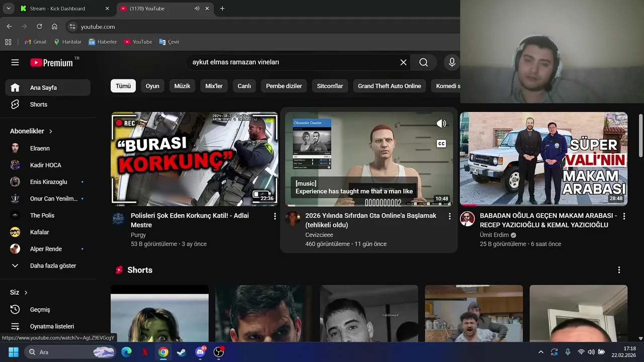Mute the YouTube tab's audio indicator
Viewport: 644px width, 362px height.
(197, 9)
